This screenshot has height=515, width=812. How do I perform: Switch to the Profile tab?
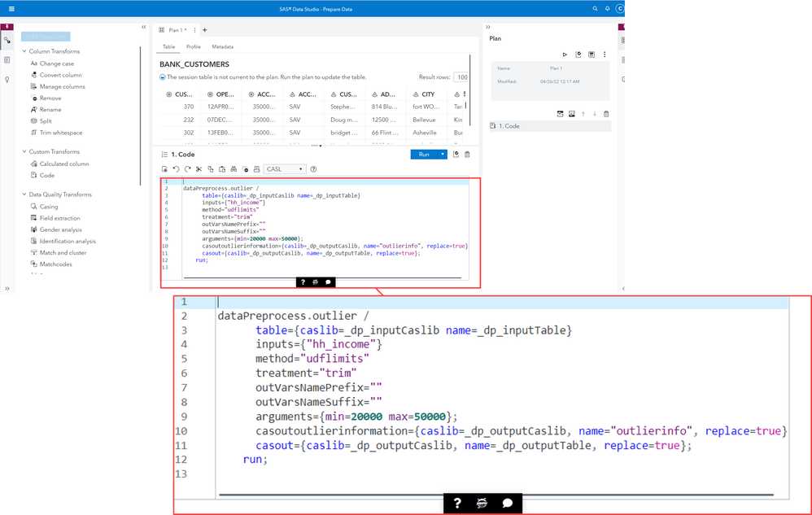coord(193,46)
